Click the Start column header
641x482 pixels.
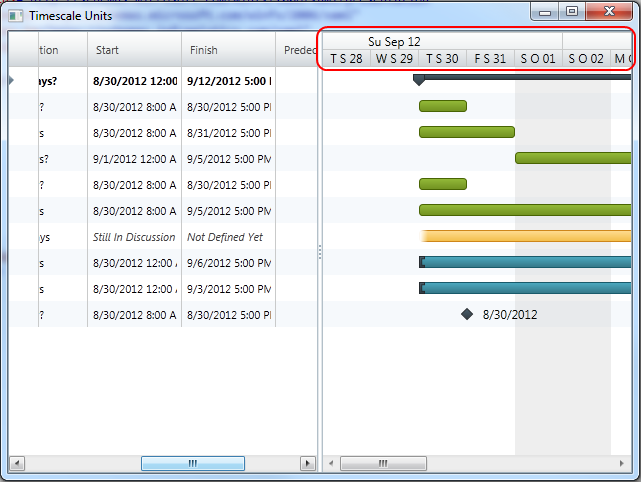pos(133,50)
